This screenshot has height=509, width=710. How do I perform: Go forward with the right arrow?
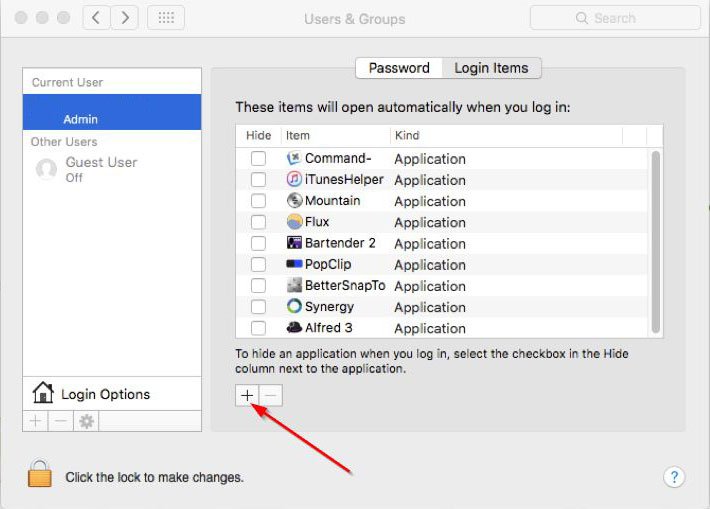tap(125, 18)
